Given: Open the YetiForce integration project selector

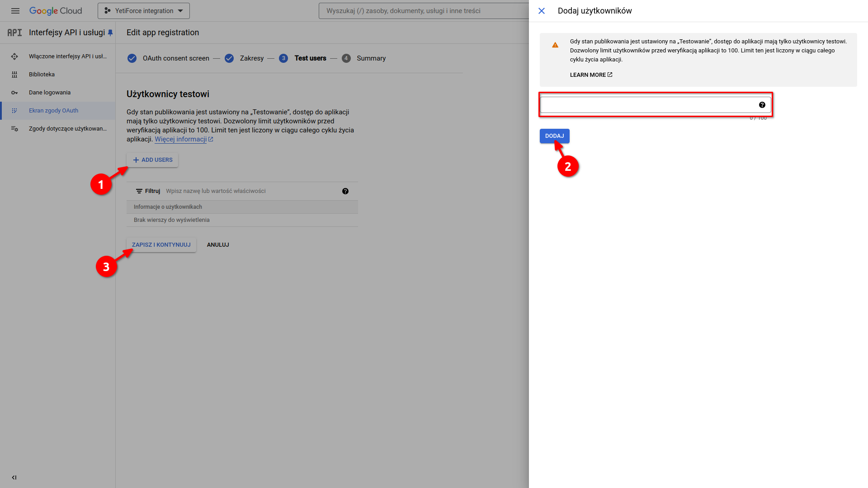Looking at the screenshot, I should [144, 11].
